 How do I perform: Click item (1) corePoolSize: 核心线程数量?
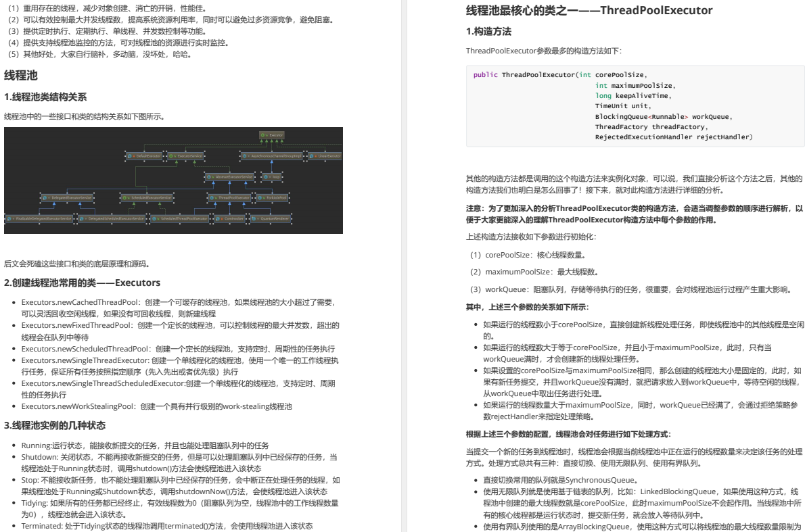pyautogui.click(x=528, y=255)
